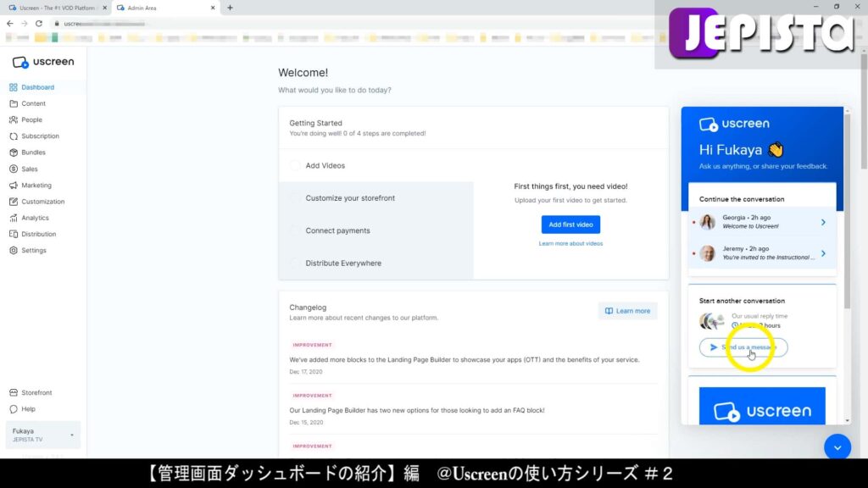Screen dimensions: 868x488
Task: Click the Uscreen banner image in chat widget
Action: pyautogui.click(x=762, y=406)
